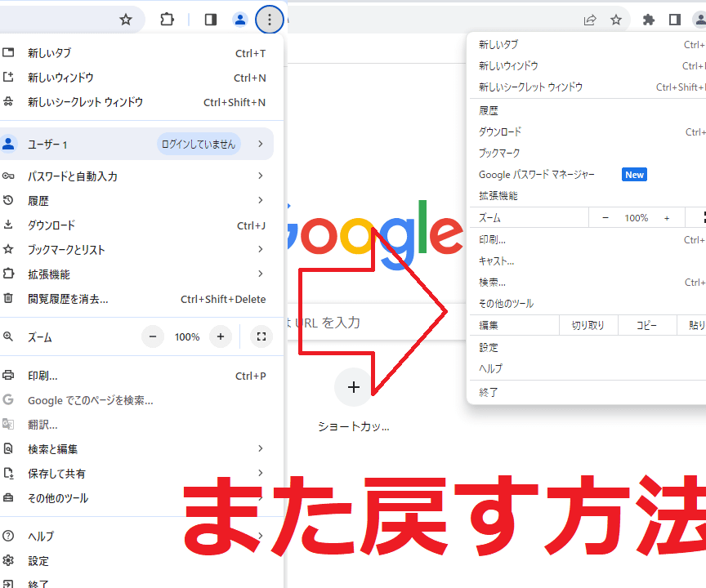Open Google パスワード マネージャー in right menu
Screen dimensions: 706x588
point(537,175)
